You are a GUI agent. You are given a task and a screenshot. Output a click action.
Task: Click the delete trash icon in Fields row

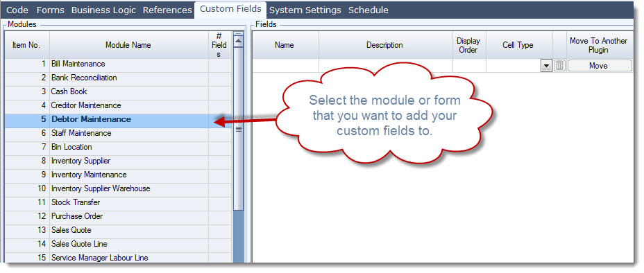(559, 66)
